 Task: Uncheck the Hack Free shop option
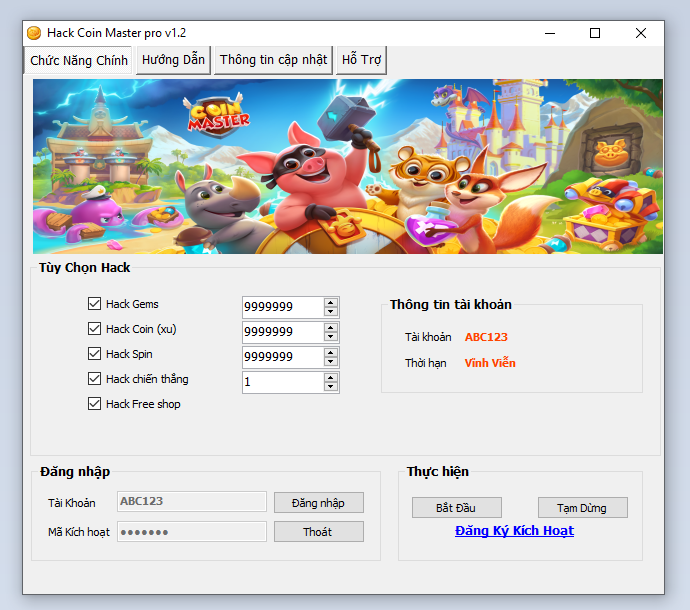click(95, 404)
